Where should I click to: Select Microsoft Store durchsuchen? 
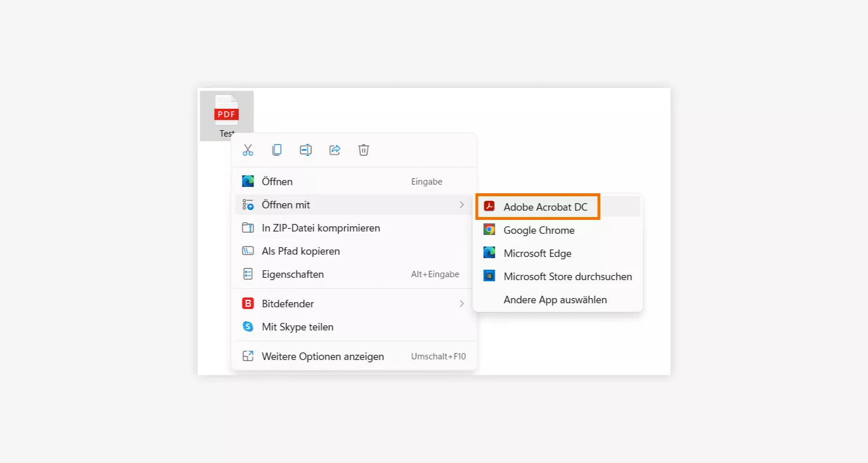click(x=558, y=276)
